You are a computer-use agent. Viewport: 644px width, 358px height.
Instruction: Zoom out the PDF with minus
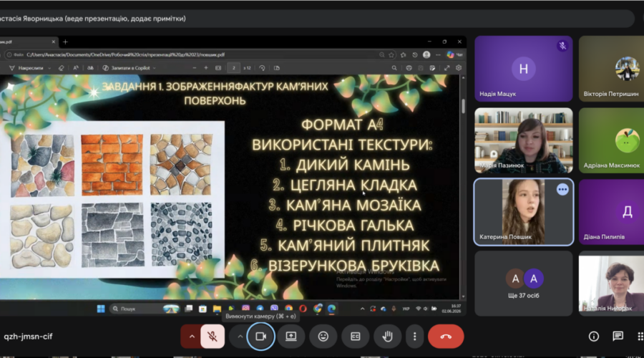point(194,68)
